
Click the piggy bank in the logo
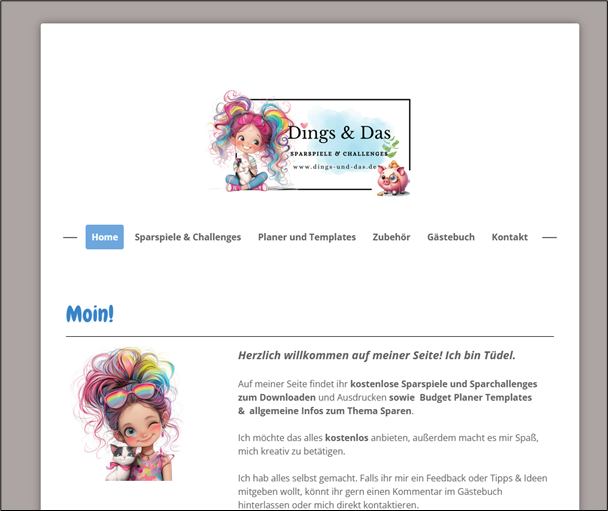394,178
